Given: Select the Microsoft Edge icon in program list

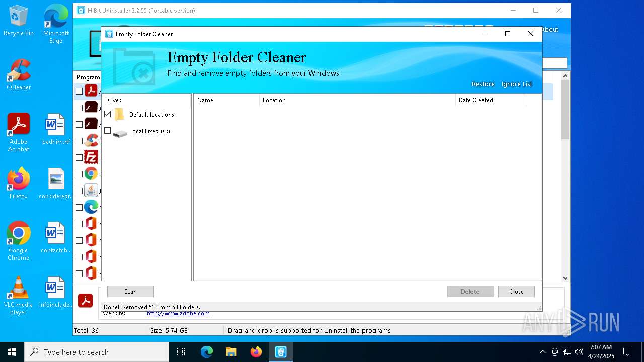Looking at the screenshot, I should click(x=91, y=207).
